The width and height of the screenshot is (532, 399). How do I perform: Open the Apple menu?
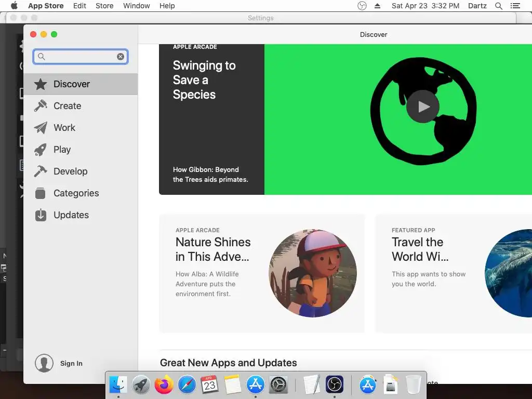pyautogui.click(x=14, y=6)
